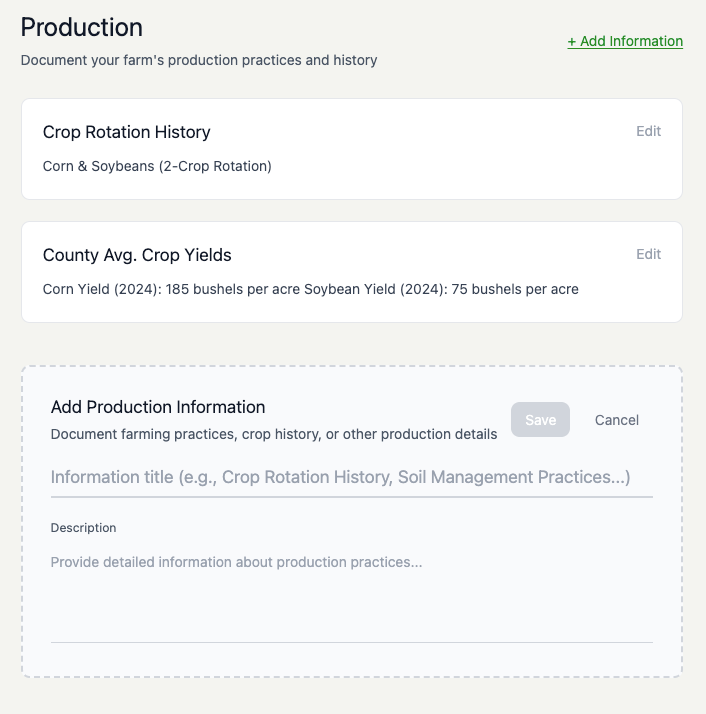Image resolution: width=706 pixels, height=714 pixels.
Task: Click the "(2-Crop Rotation)" parenthetical text
Action: (215, 166)
